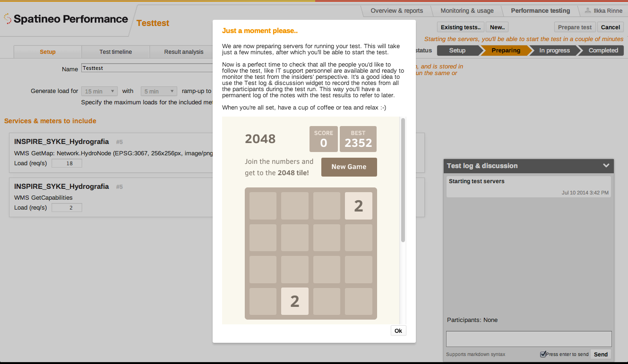Click the Just a moment please.. heading
The height and width of the screenshot is (364, 628).
tap(260, 31)
